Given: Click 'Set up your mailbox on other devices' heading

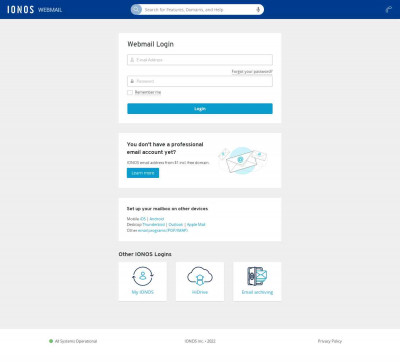Looking at the screenshot, I should coord(167,209).
